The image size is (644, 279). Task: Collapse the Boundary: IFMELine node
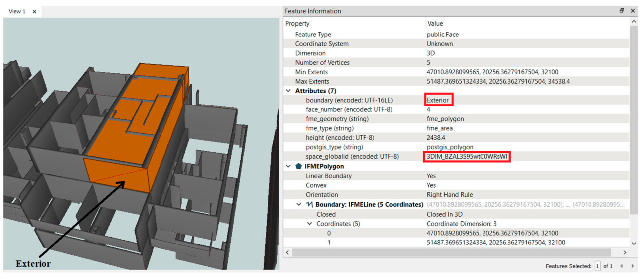(299, 204)
